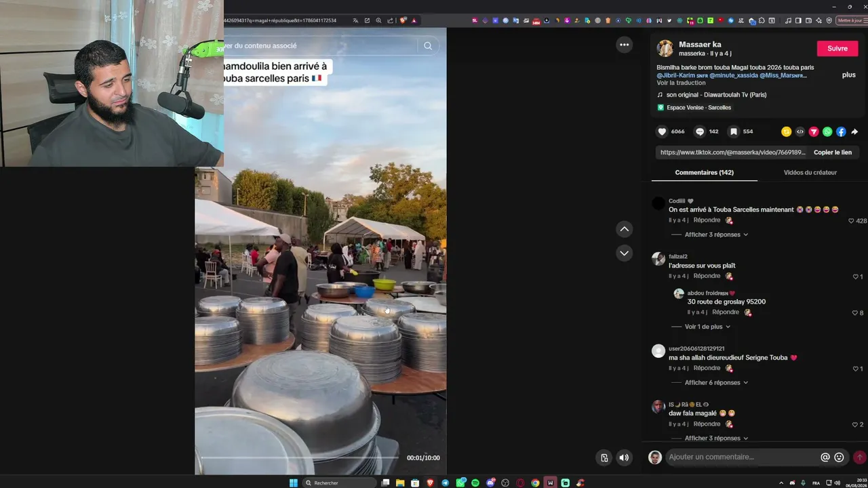Like fallzal2's comment heart
868x488 pixels.
pyautogui.click(x=855, y=277)
